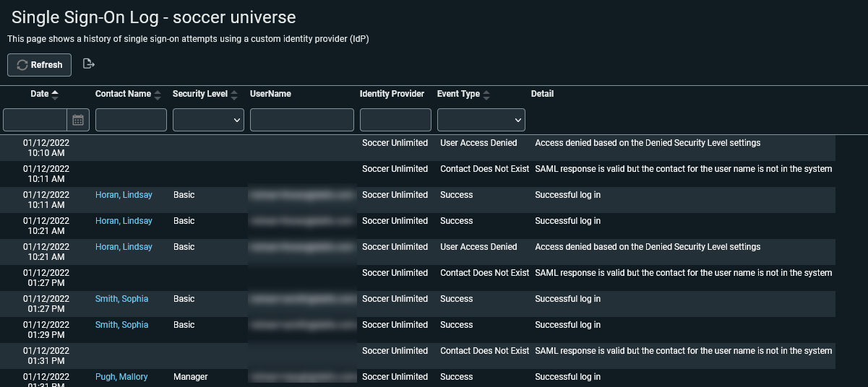Open Smith, Sophia link at 01:29 PM
The image size is (868, 387).
pos(121,325)
